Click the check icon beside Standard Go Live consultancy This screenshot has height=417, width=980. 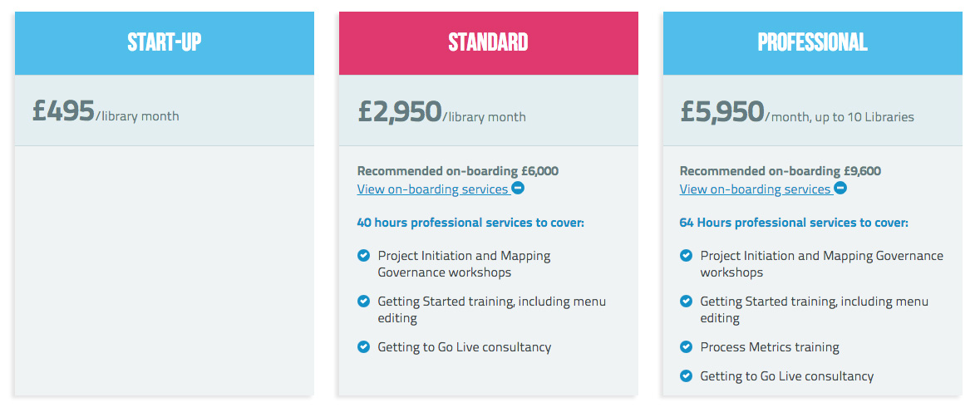pos(363,347)
